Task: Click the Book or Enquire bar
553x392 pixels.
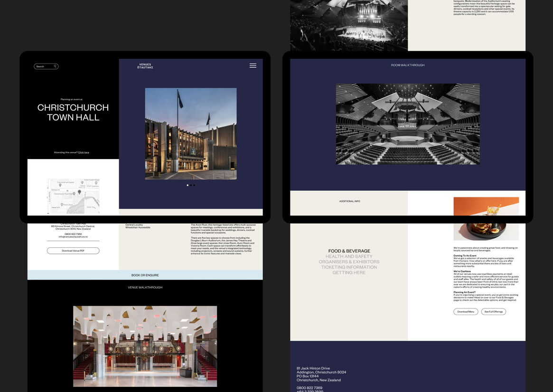Action: tap(145, 275)
